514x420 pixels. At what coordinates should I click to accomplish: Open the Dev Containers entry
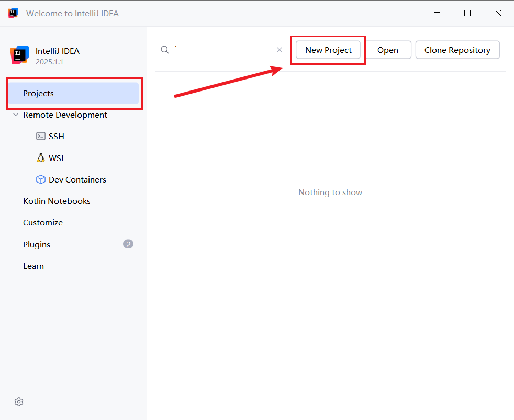[77, 179]
